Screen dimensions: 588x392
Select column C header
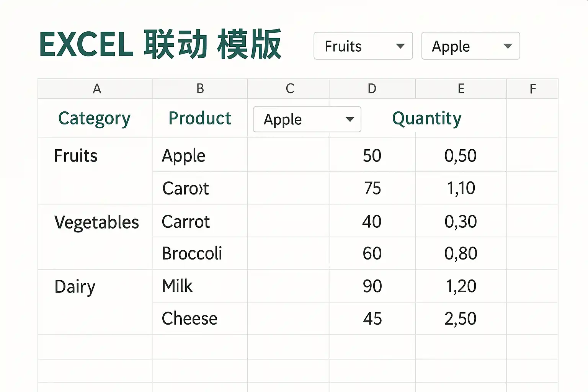coord(288,89)
